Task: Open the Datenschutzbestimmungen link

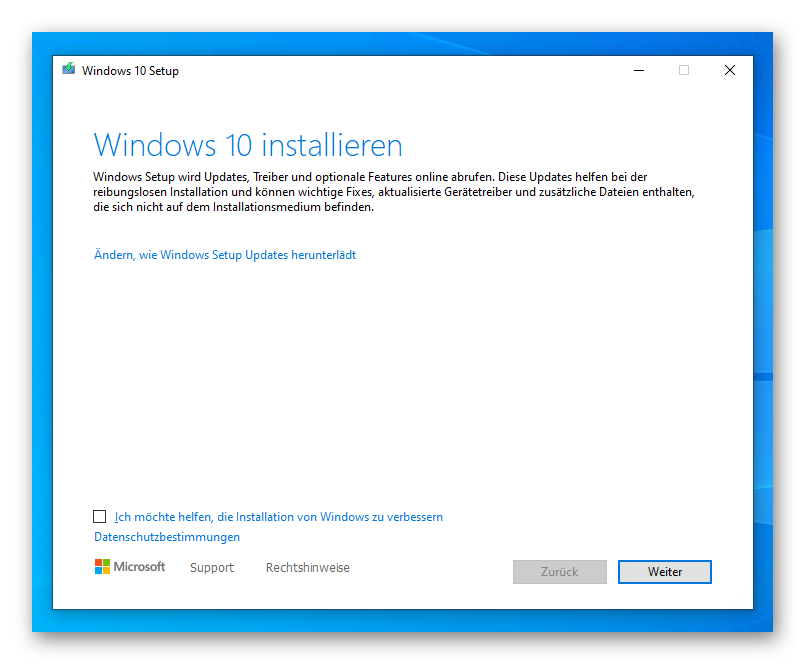Action: 167,537
